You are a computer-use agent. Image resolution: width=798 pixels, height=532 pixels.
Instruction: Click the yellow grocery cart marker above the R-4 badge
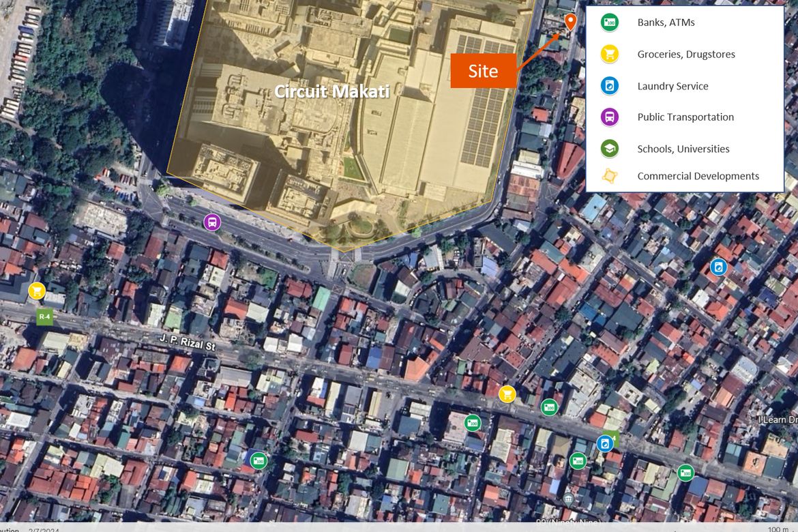[37, 291]
